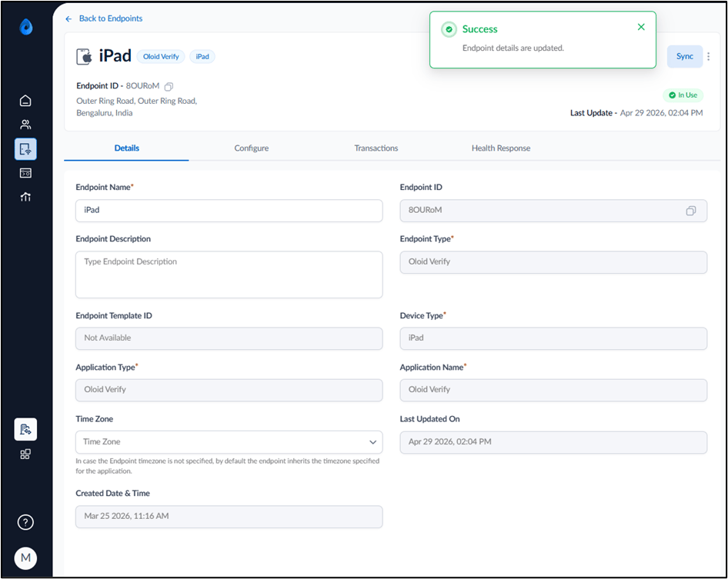Open the Users sidebar icon
The image size is (728, 579).
(x=25, y=125)
